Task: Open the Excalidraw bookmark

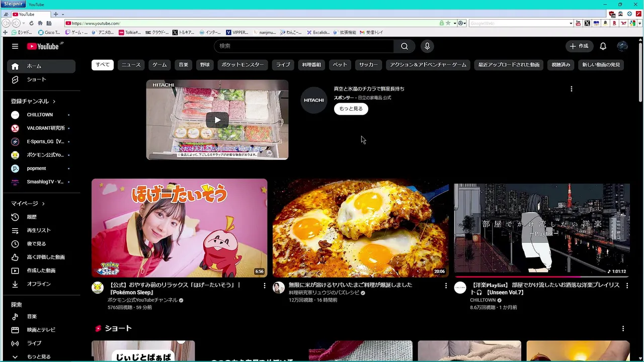Action: click(317, 32)
